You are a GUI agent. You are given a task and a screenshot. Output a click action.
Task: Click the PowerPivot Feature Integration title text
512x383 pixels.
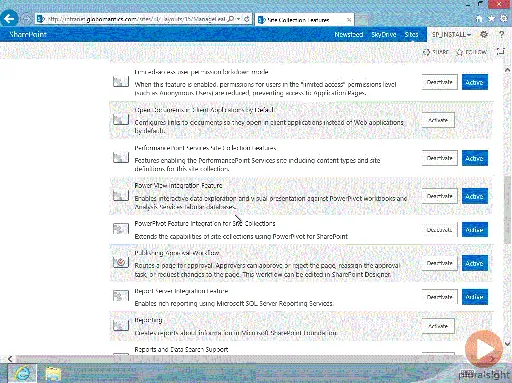click(x=205, y=223)
